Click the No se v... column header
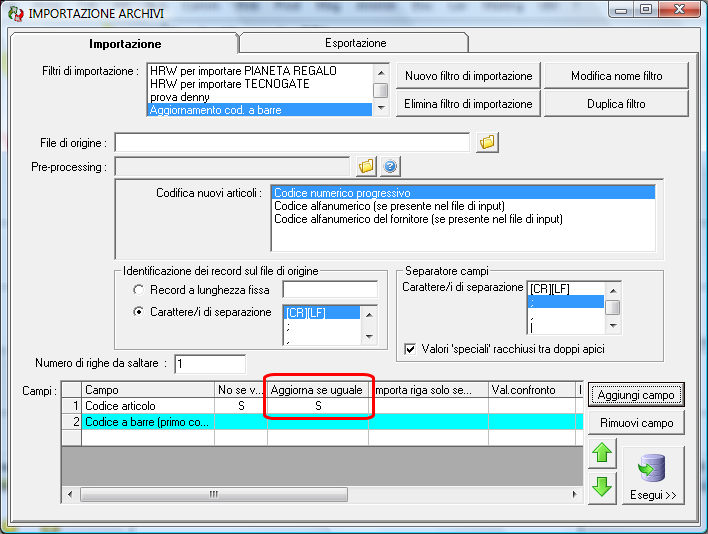Screen dimensions: 708x534 point(241,390)
